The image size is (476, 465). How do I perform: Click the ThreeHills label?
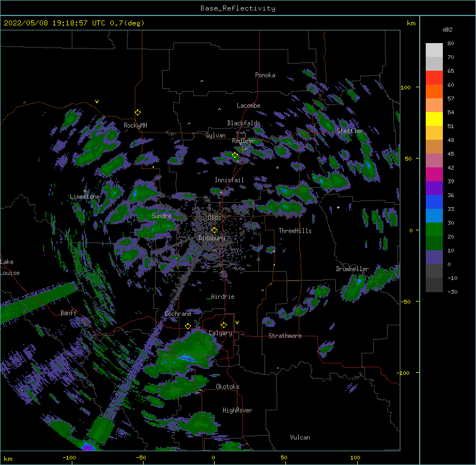[x=295, y=231]
